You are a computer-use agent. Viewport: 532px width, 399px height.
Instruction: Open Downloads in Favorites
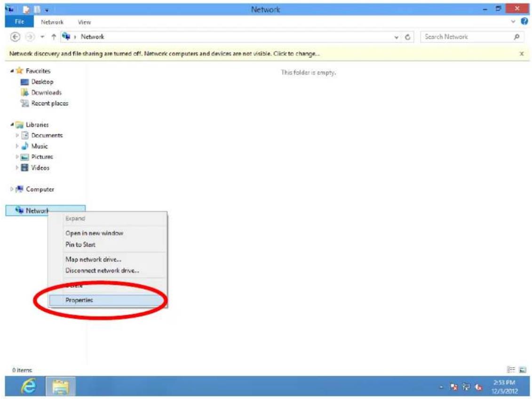pos(46,92)
